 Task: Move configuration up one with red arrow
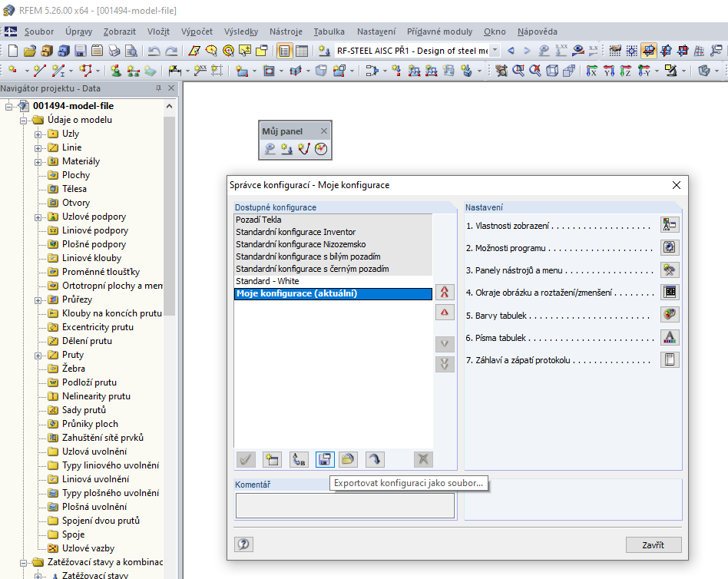coord(445,313)
